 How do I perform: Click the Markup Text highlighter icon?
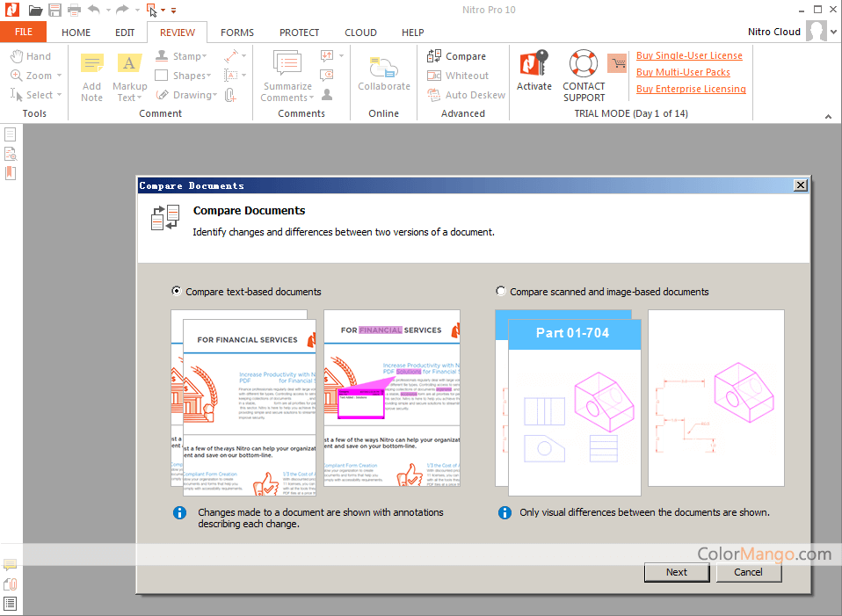(129, 63)
